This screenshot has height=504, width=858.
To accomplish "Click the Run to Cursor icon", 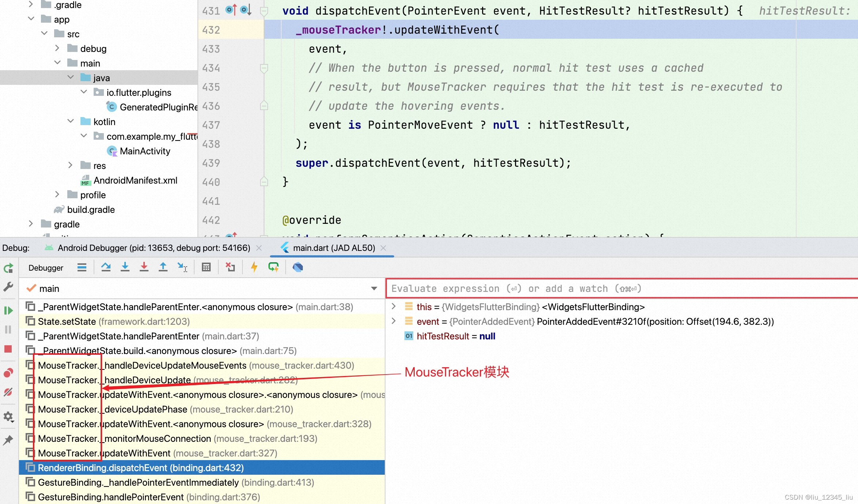I will pos(182,267).
